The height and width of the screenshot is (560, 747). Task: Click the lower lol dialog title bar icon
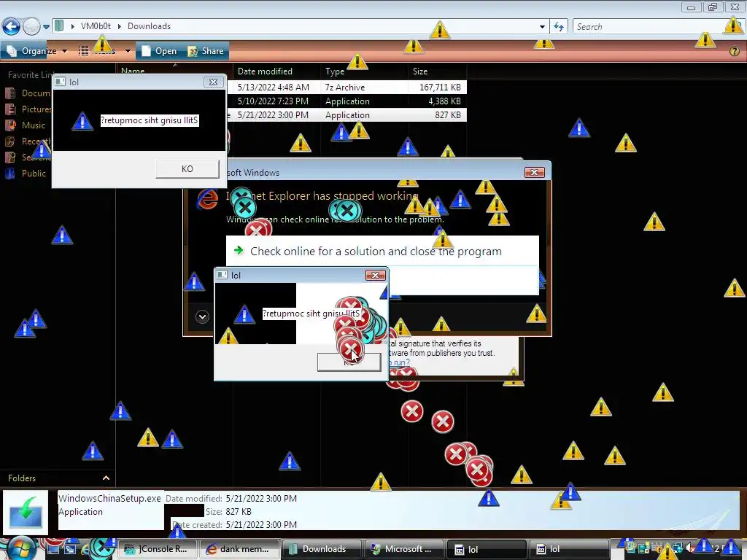[x=222, y=275]
